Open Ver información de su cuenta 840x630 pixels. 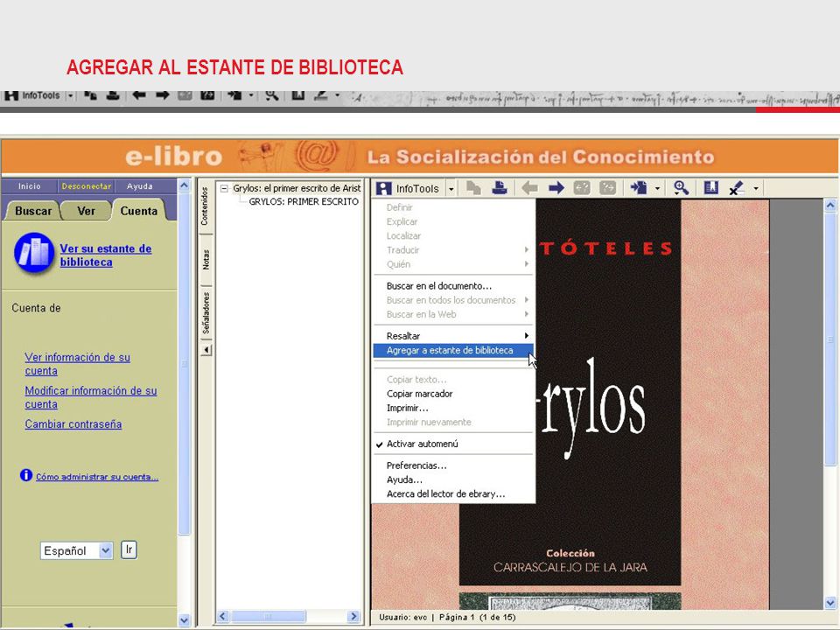[77, 364]
